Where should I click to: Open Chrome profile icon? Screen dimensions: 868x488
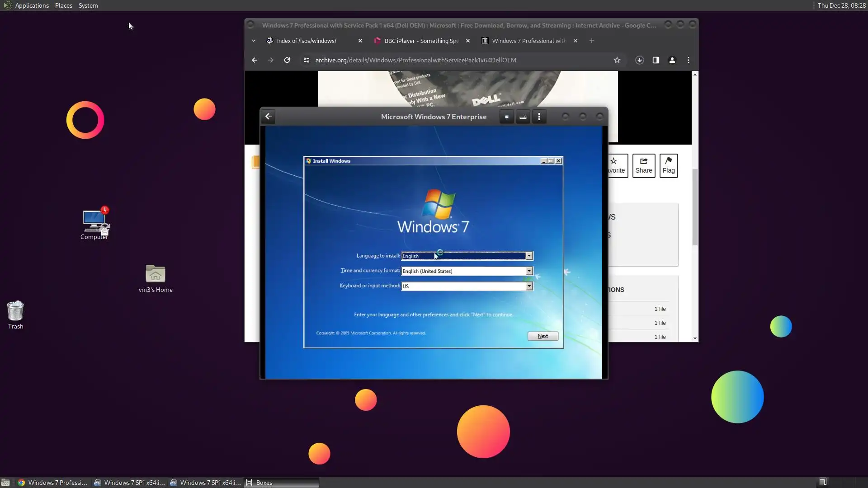pos(672,60)
